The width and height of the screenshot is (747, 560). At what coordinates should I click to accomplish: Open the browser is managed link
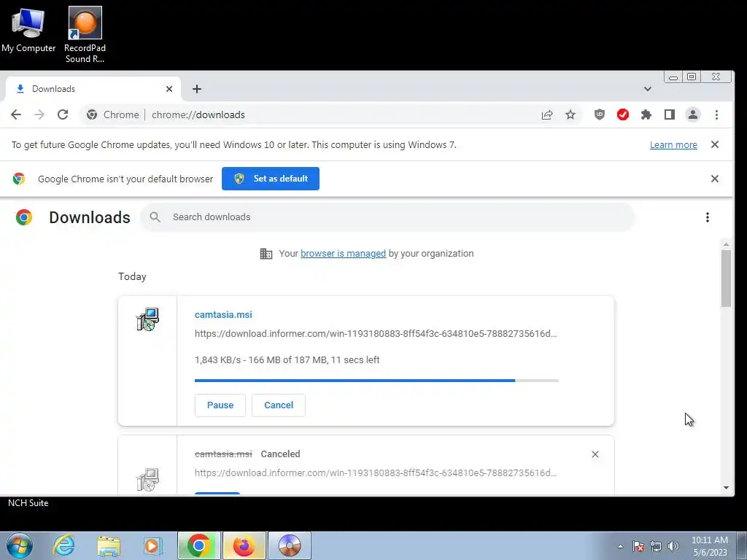click(x=343, y=254)
